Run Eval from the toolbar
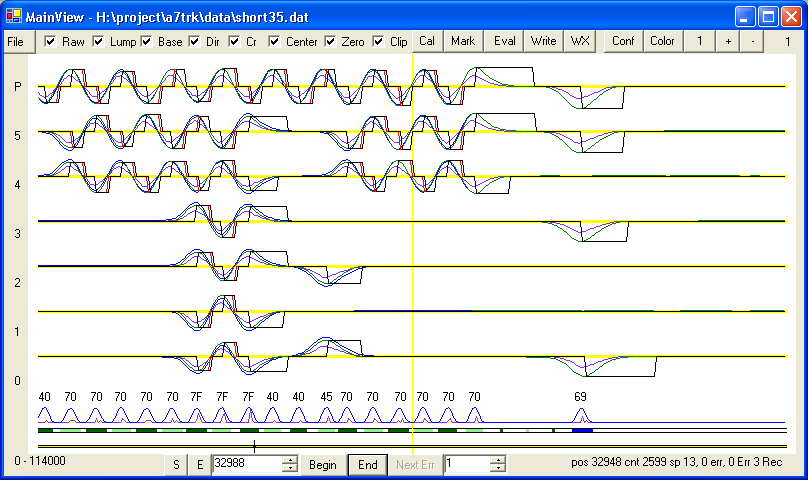Image resolution: width=808 pixels, height=480 pixels. tap(504, 41)
